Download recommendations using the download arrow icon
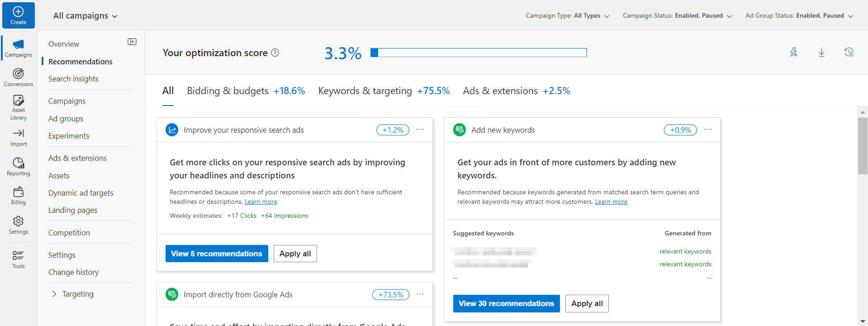The width and height of the screenshot is (868, 326). [x=821, y=53]
